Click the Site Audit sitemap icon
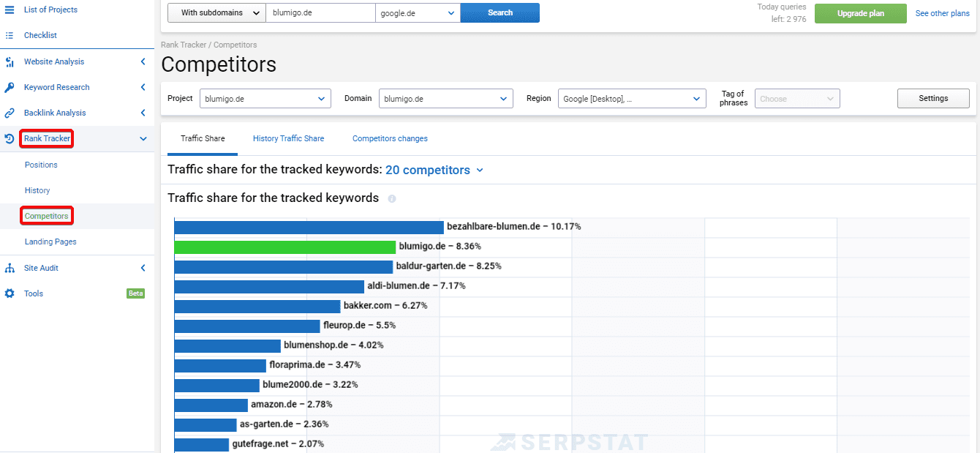The height and width of the screenshot is (453, 980). click(x=10, y=269)
